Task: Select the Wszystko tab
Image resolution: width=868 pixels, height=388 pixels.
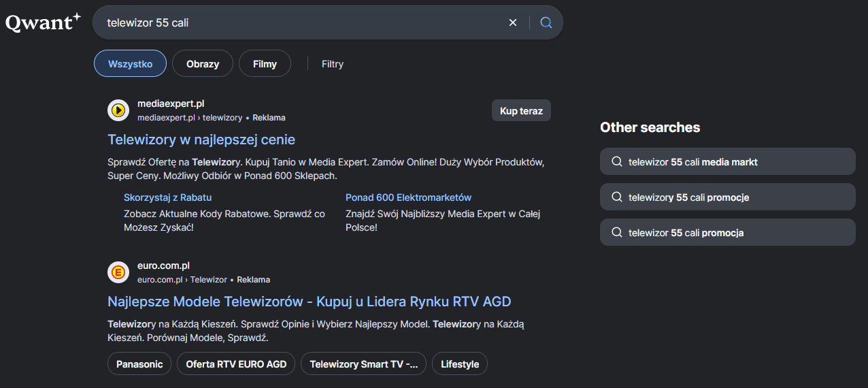Action: (x=130, y=64)
